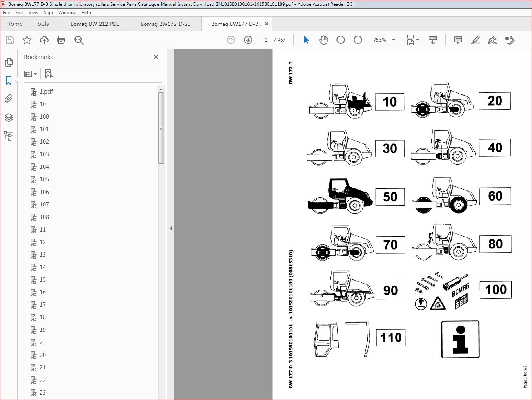Close the Bomag BW177 D-3 tab

[x=267, y=24]
